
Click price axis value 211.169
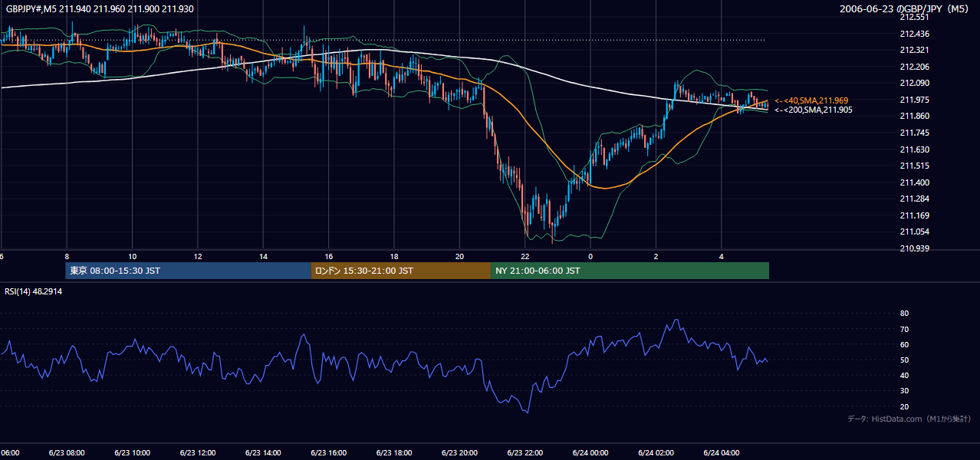point(914,215)
